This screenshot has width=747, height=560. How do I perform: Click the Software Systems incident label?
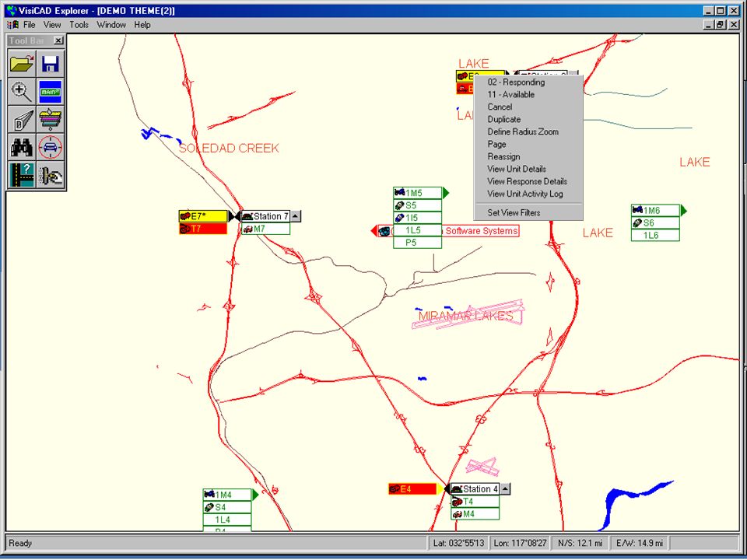point(481,231)
